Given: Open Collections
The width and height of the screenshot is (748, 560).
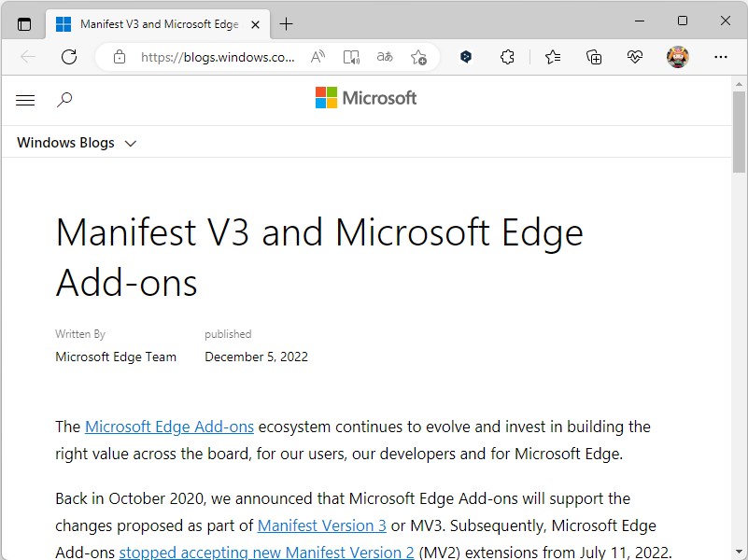Looking at the screenshot, I should click(x=593, y=57).
